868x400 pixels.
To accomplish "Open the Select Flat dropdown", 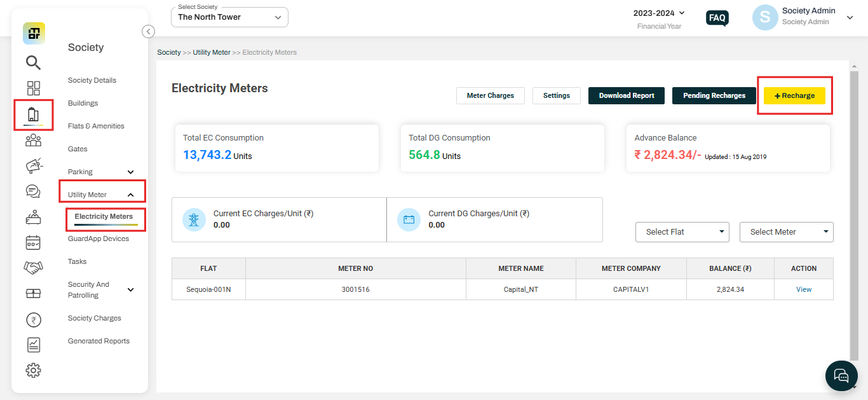I will (682, 232).
